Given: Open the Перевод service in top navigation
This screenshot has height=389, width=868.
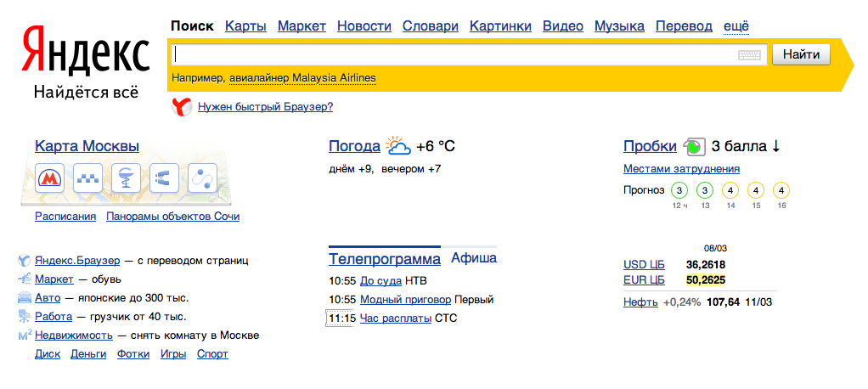Looking at the screenshot, I should [684, 26].
